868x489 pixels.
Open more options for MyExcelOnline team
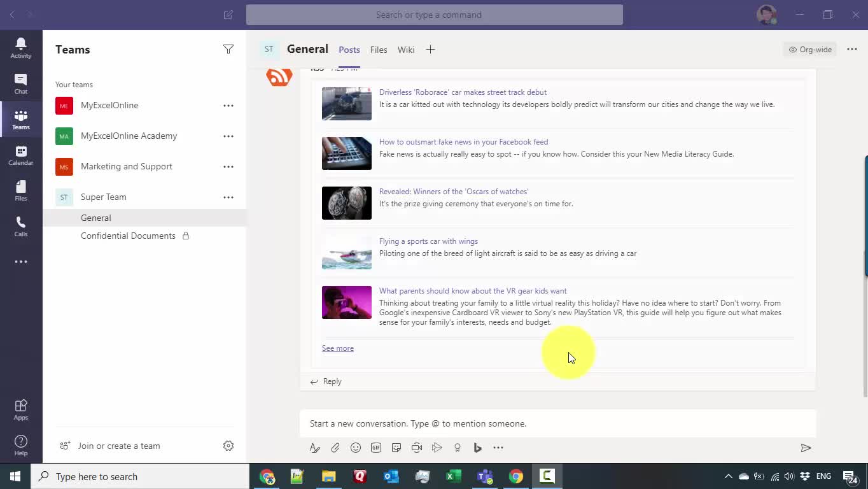coord(228,106)
